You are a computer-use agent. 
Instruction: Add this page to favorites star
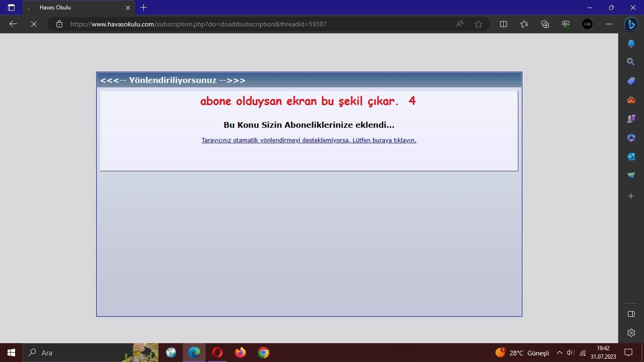click(479, 24)
